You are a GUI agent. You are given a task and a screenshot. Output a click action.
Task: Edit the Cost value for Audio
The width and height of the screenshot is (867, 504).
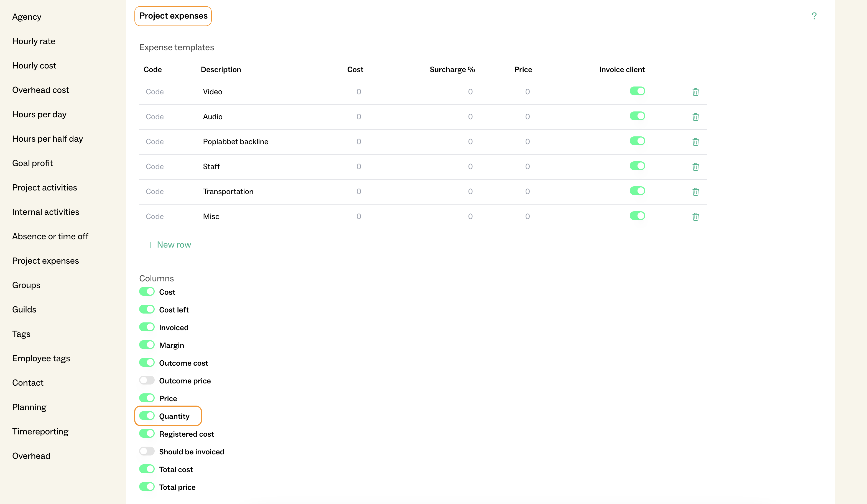pyautogui.click(x=358, y=117)
